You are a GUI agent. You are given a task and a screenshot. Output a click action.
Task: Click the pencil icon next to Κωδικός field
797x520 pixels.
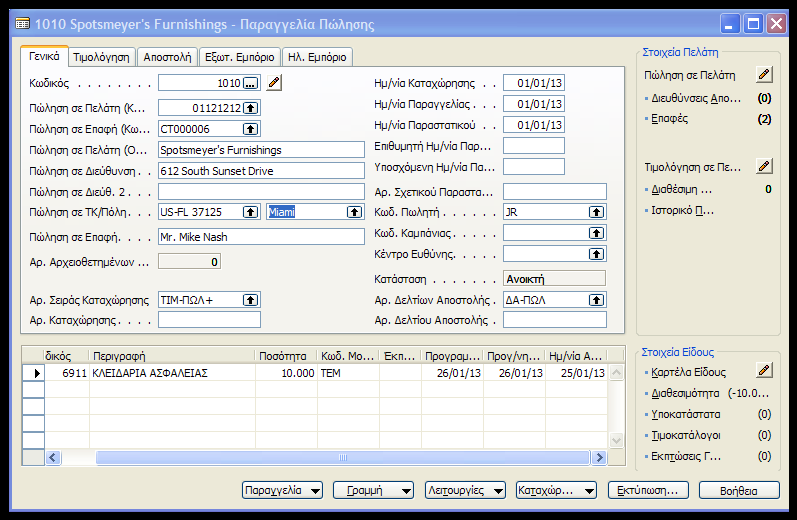(x=273, y=82)
